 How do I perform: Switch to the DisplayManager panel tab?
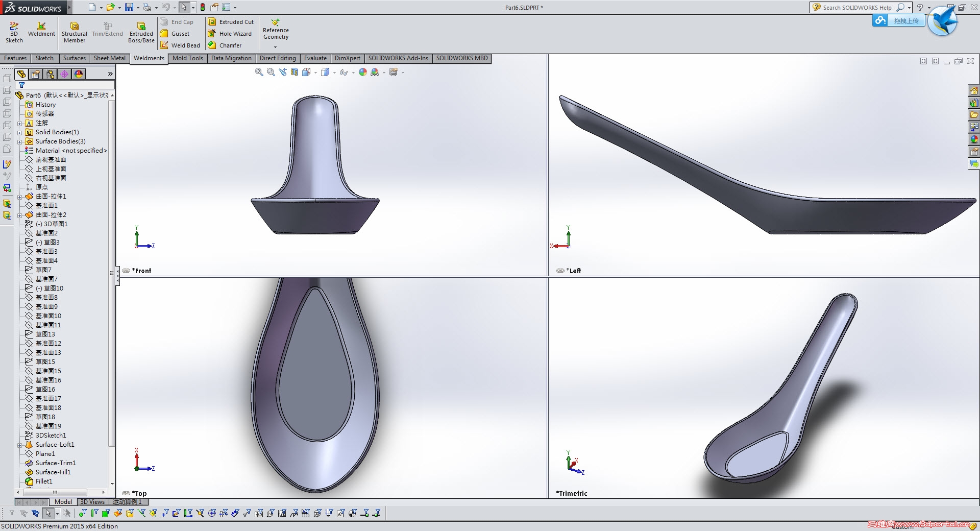(79, 74)
